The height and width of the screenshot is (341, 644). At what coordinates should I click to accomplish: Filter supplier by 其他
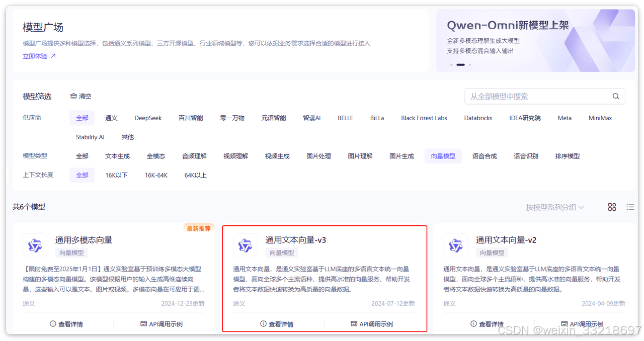click(128, 137)
